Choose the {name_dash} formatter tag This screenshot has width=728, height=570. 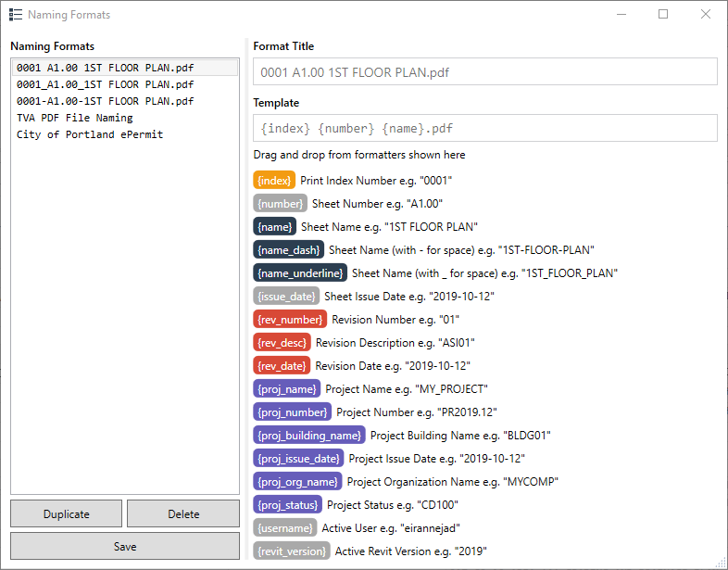[x=288, y=250]
